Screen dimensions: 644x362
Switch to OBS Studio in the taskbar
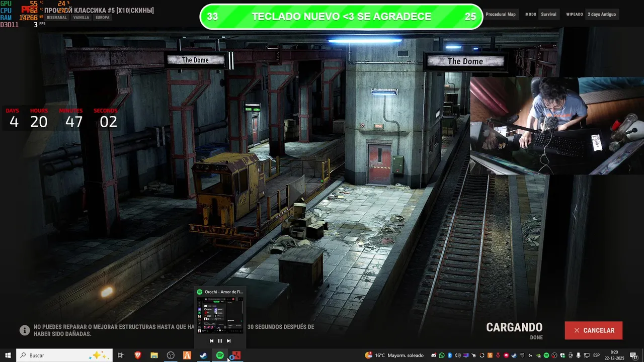[x=171, y=355]
